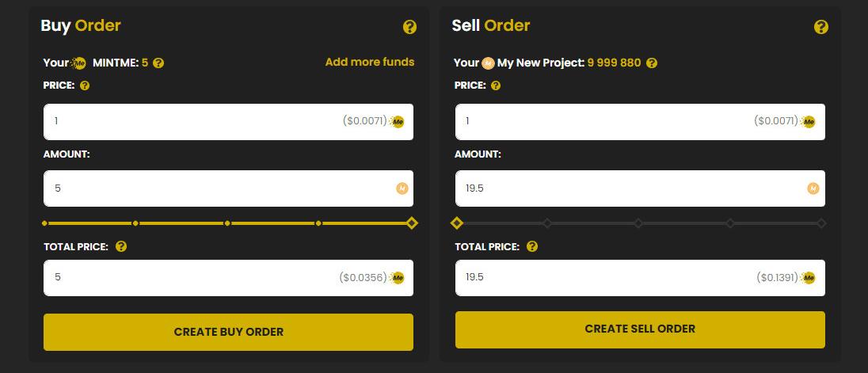Screen dimensions: 868x373
Task: Click help icon next to My New Project balance
Action: click(x=652, y=63)
